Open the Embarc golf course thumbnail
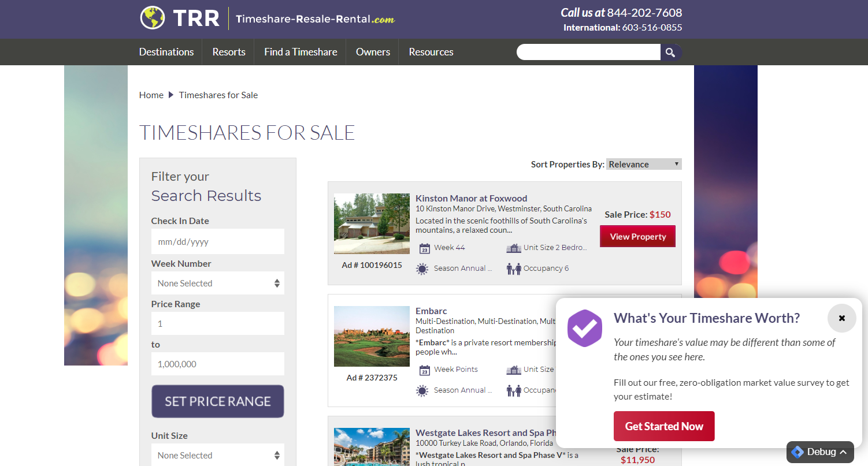The image size is (868, 466). [372, 336]
